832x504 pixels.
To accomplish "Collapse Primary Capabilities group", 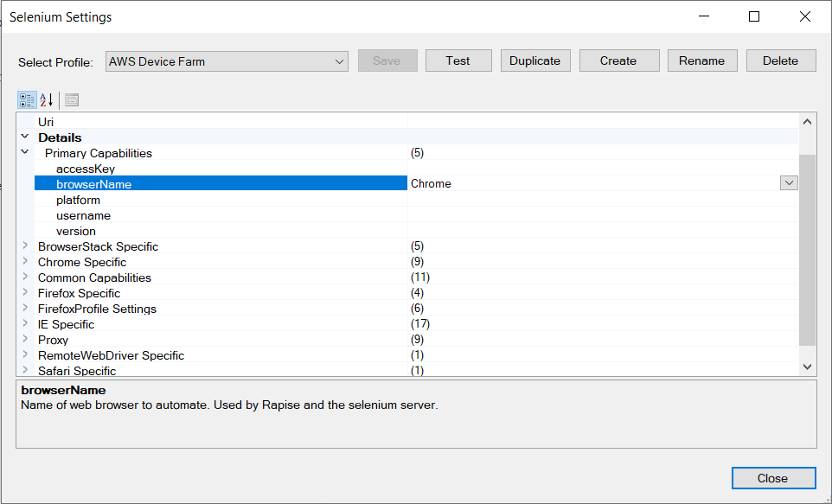I will [25, 153].
